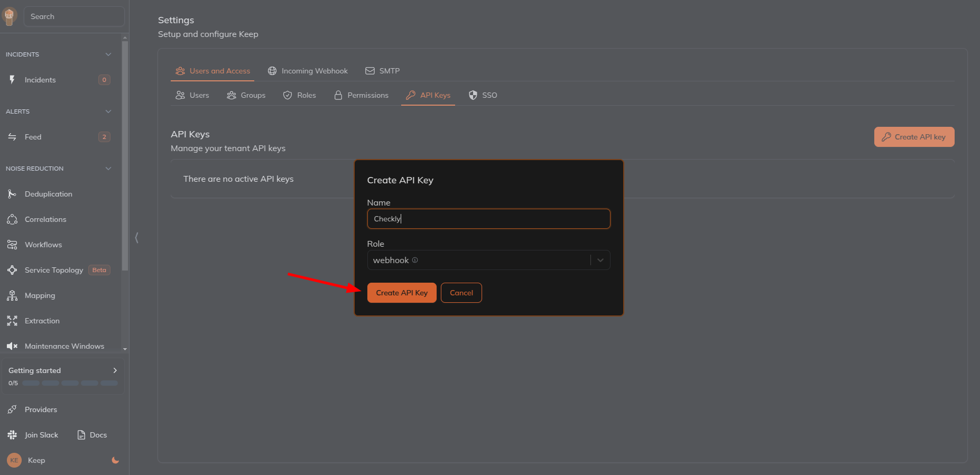Click the Name input field
This screenshot has width=980, height=475.
489,219
